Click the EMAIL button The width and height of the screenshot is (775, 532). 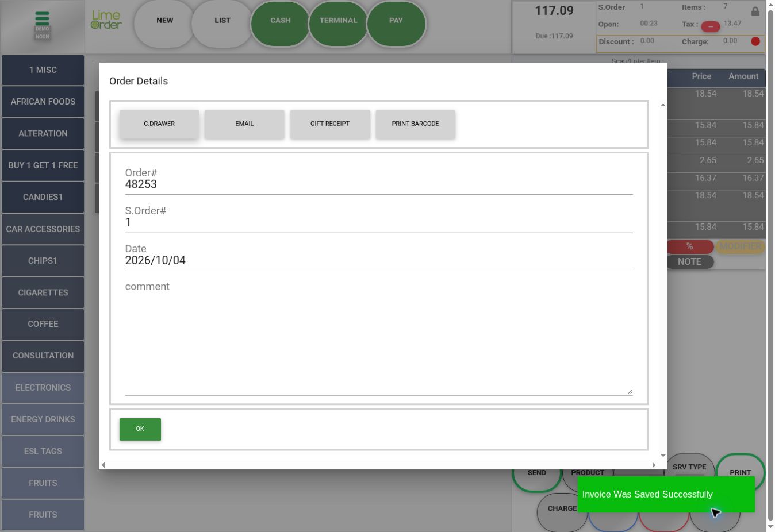pos(244,124)
